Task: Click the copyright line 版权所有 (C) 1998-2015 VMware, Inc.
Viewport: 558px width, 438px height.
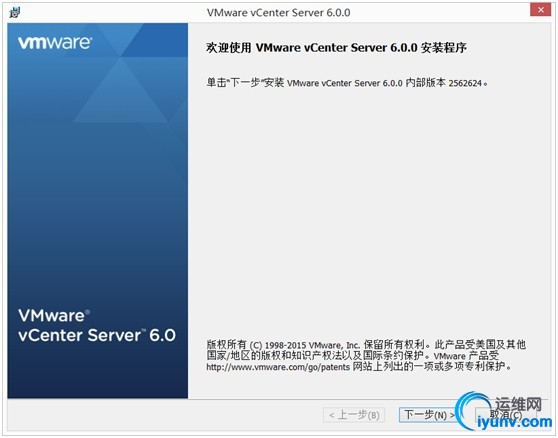Action: click(283, 345)
